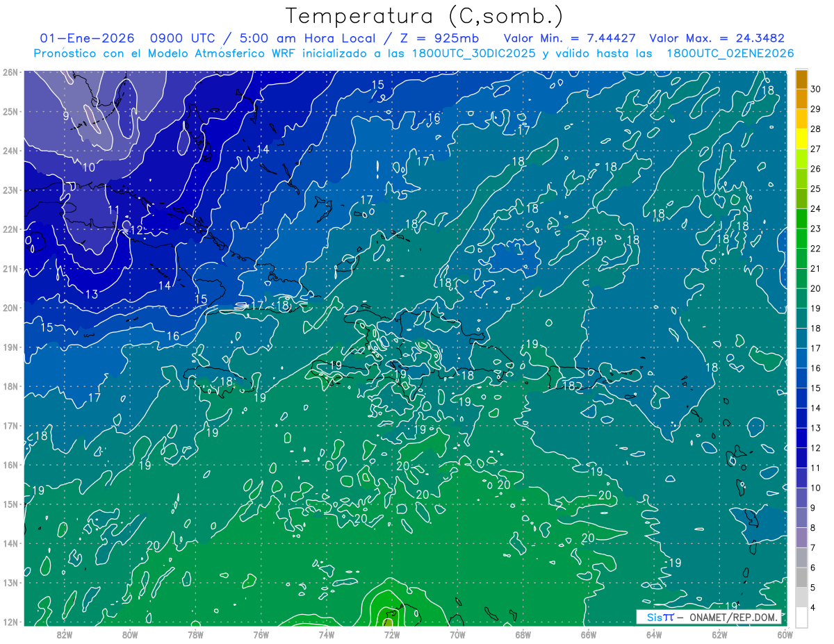
Task: Click the latitude label "21N"
Action: 10,269
